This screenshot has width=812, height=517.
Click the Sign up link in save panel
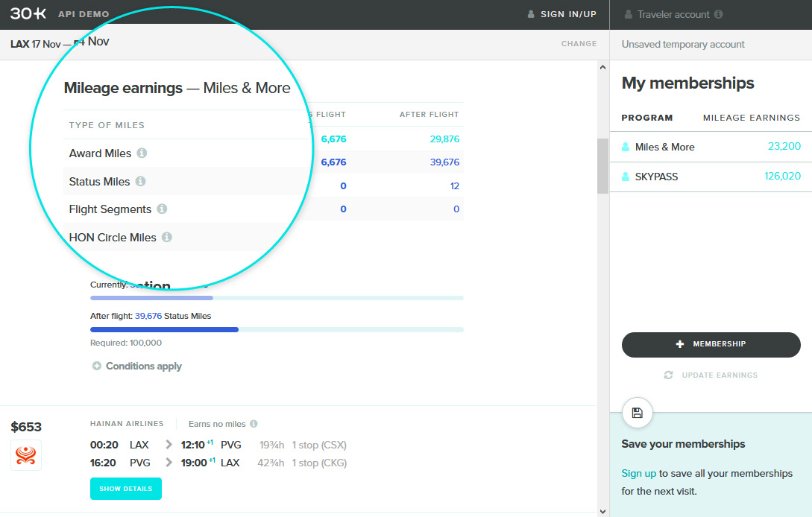638,474
